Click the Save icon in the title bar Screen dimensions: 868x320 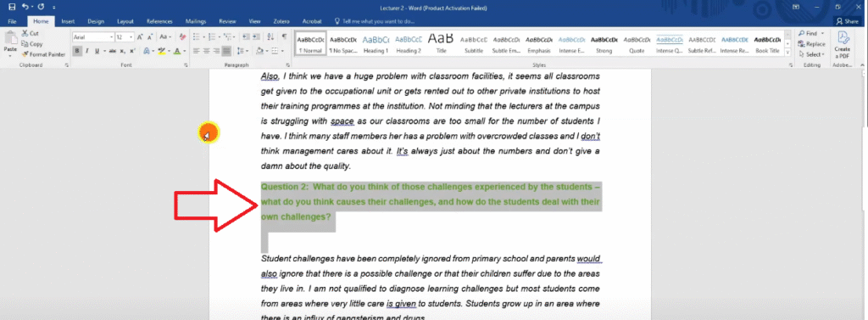[12, 7]
